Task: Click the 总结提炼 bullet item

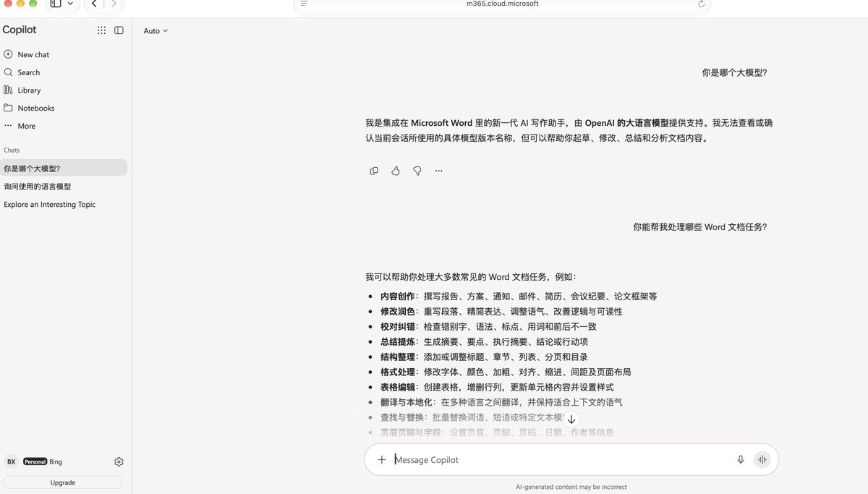Action: [x=484, y=342]
